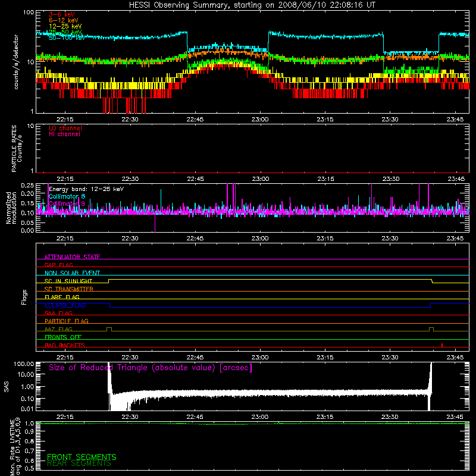Click the red BAD PACKETS spike marker
476x476 pixels.
442,345
